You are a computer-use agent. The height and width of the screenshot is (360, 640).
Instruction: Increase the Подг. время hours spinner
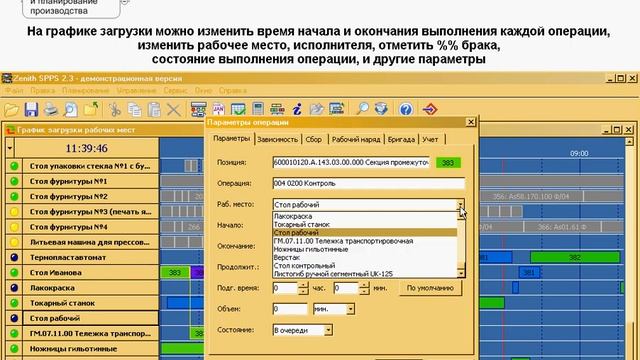pyautogui.click(x=303, y=285)
